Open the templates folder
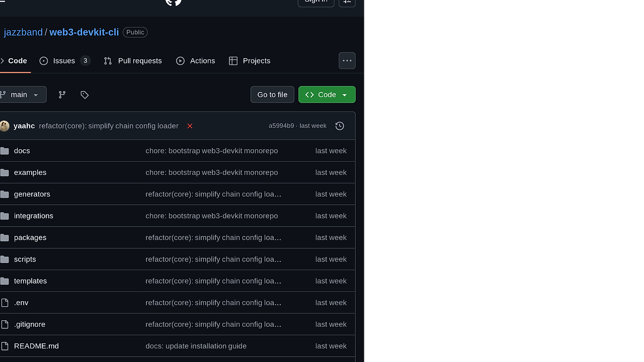The image size is (644, 362). (x=31, y=281)
